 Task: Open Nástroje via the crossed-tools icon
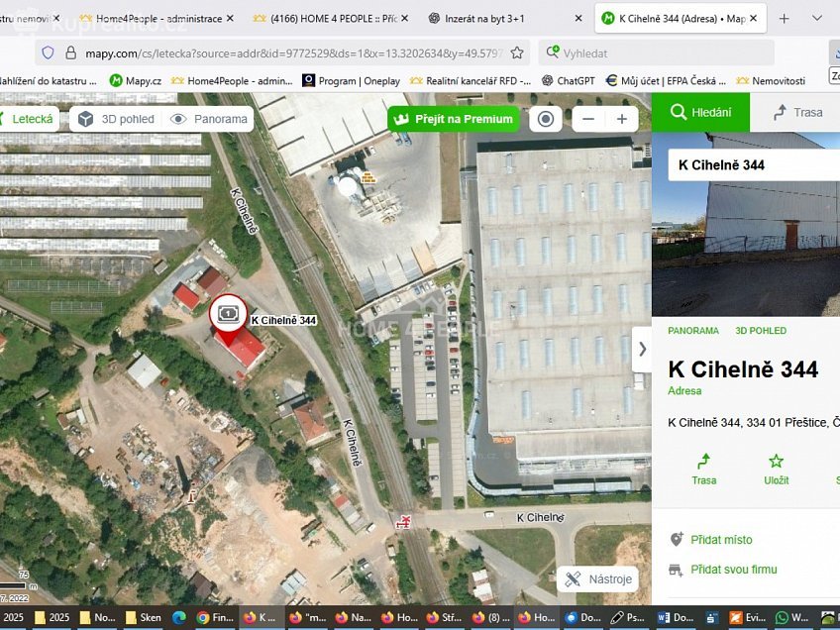[x=573, y=578]
